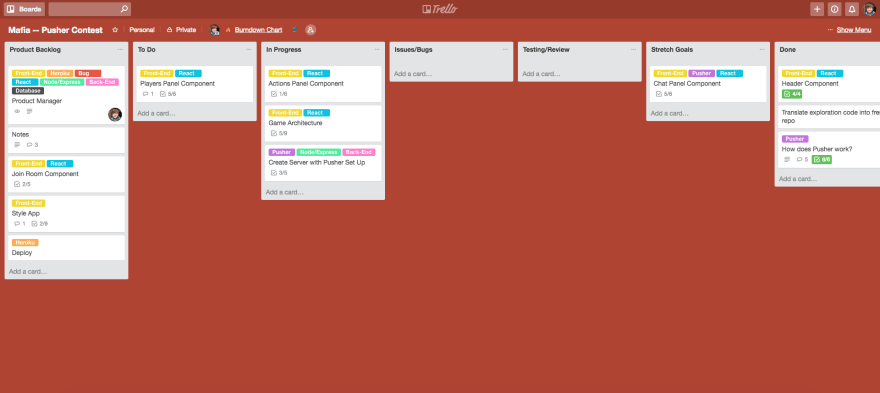Change board visibility via Private
This screenshot has width=880, height=393.
[x=181, y=30]
